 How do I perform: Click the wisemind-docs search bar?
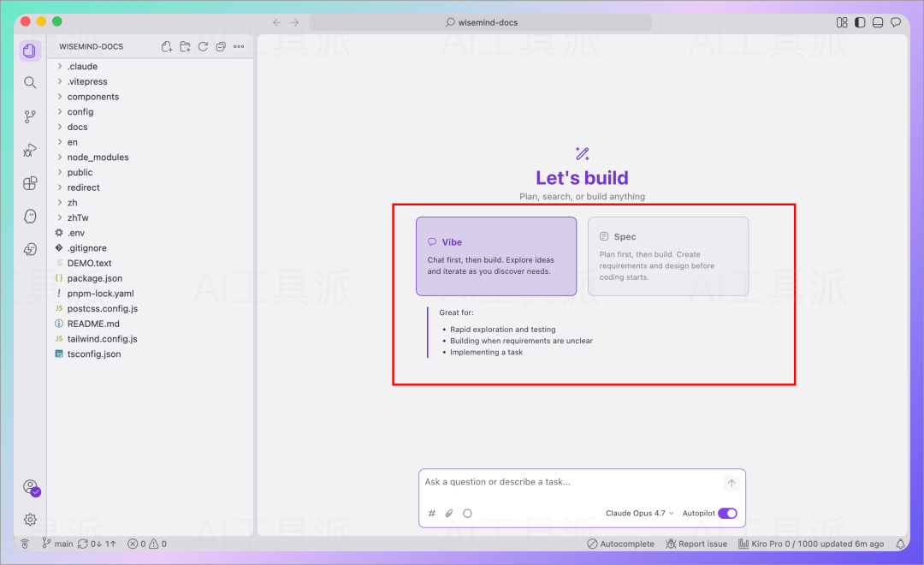click(480, 22)
